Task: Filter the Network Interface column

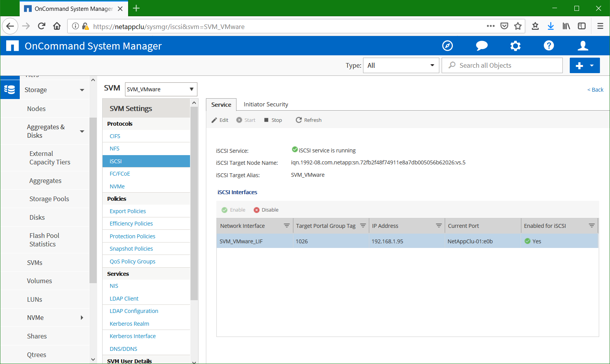Action: tap(286, 226)
